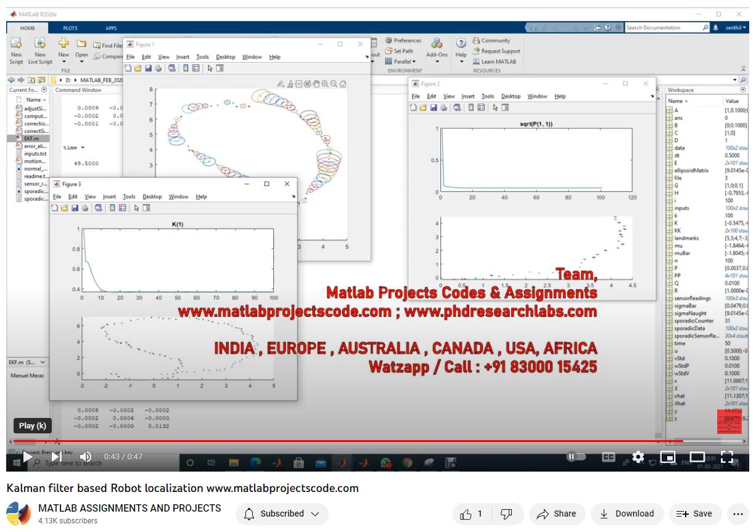Click the Community resource link icon
Image resolution: width=756 pixels, height=532 pixels.
click(476, 41)
